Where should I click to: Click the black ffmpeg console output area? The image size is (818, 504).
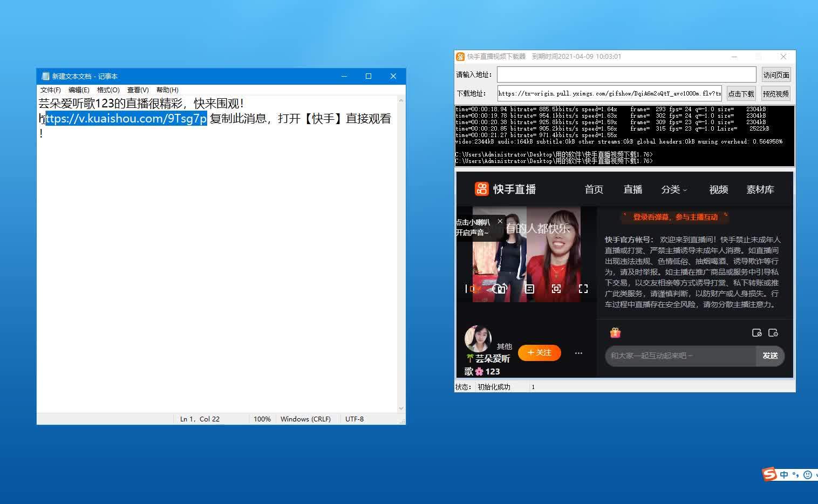point(624,135)
